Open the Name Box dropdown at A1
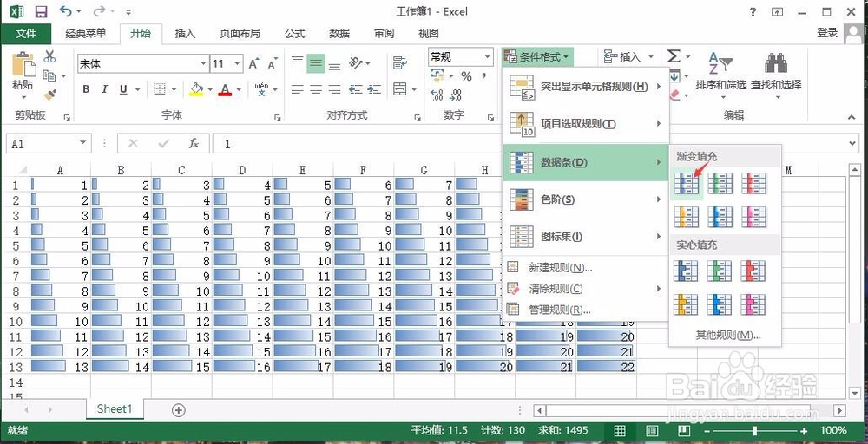868x444 pixels. 83,143
